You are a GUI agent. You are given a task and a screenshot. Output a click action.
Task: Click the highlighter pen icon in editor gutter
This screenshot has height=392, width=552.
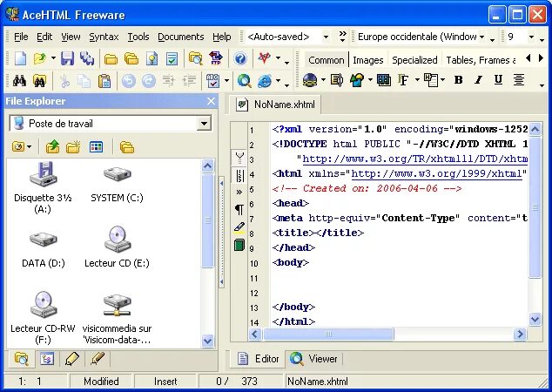(239, 227)
